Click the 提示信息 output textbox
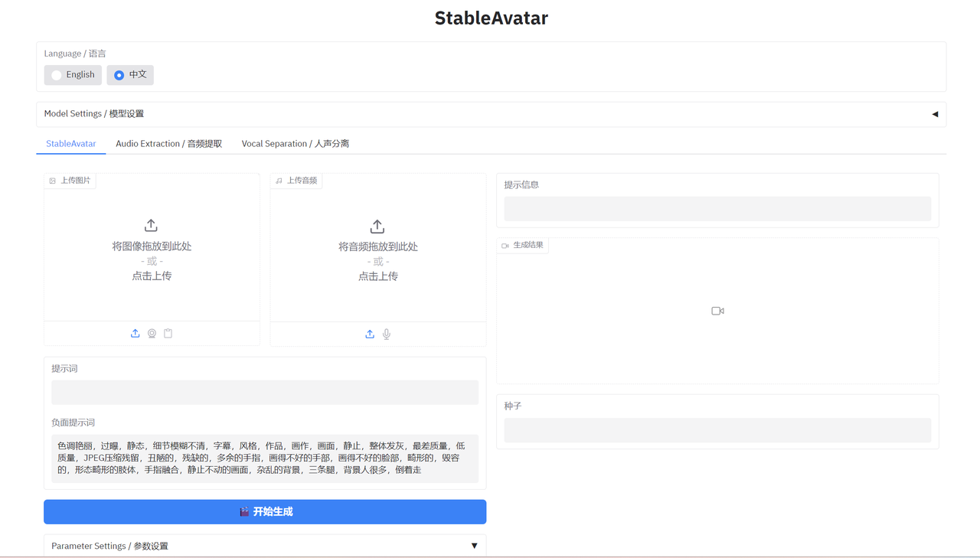Viewport: 980px width, 558px height. 717,209
